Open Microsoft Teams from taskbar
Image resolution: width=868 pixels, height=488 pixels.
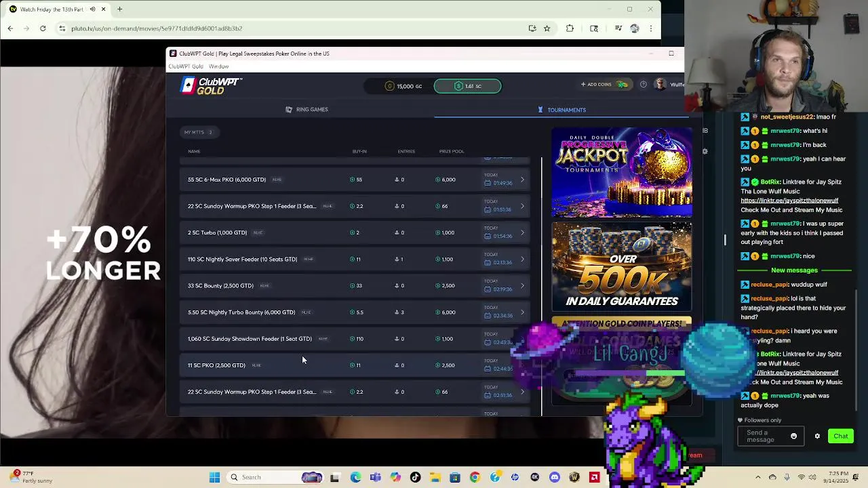coord(375,477)
